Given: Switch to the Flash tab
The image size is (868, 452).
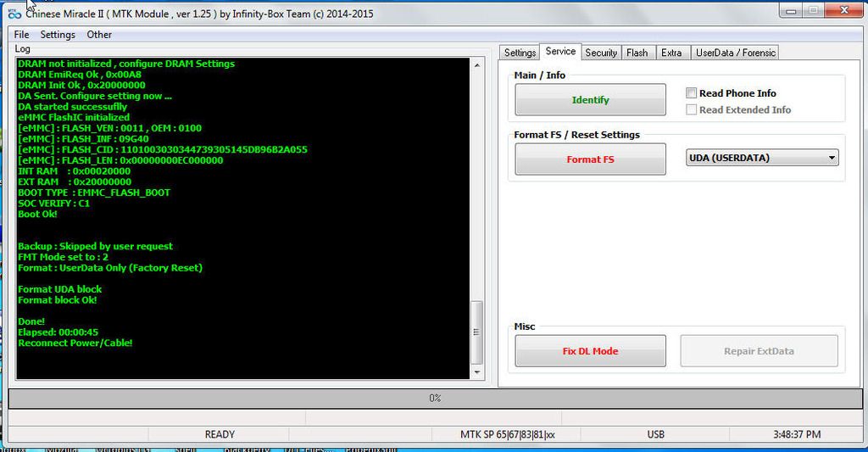Looking at the screenshot, I should tap(637, 53).
